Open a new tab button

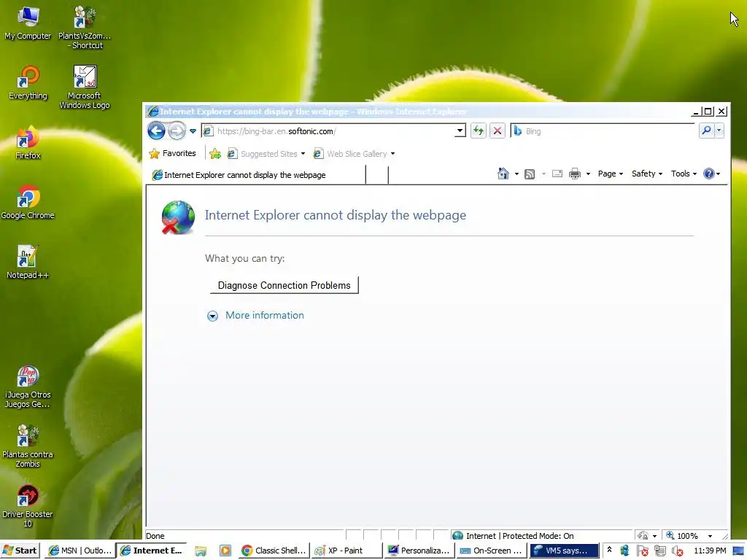tap(377, 175)
